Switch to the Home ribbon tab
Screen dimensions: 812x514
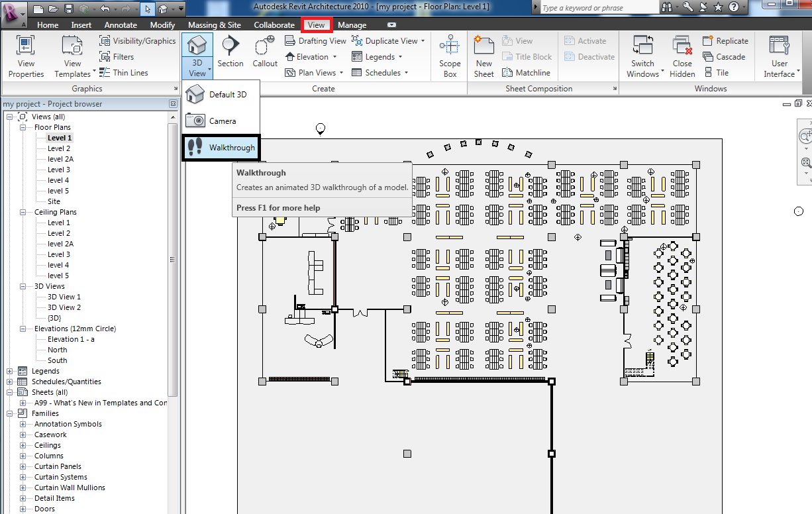[x=48, y=25]
